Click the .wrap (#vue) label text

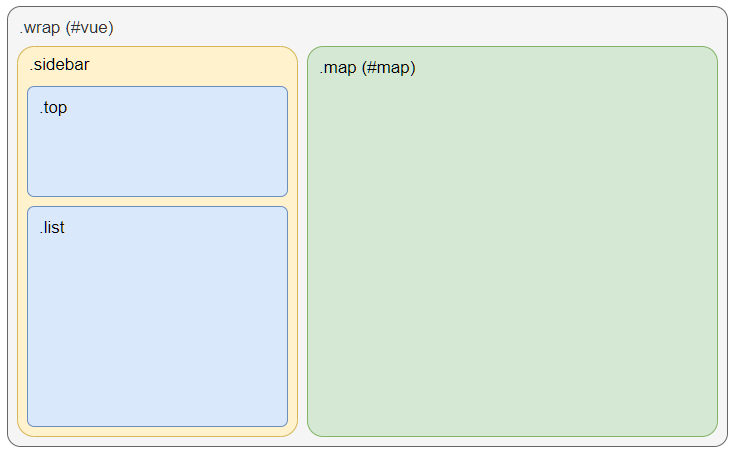66,27
